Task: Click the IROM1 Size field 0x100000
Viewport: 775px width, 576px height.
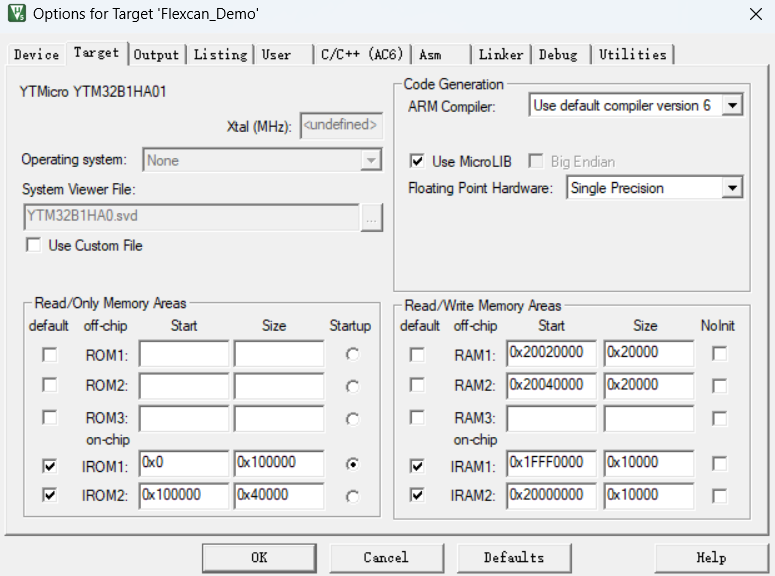Action: [279, 463]
